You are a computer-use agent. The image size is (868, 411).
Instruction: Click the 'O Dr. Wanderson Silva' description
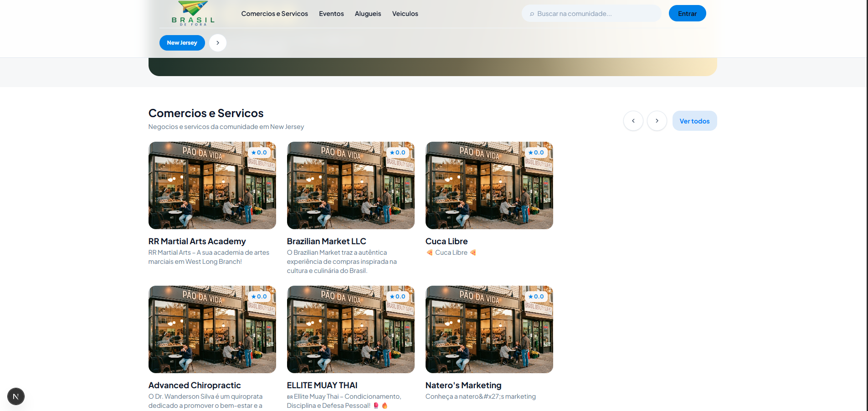coord(205,401)
